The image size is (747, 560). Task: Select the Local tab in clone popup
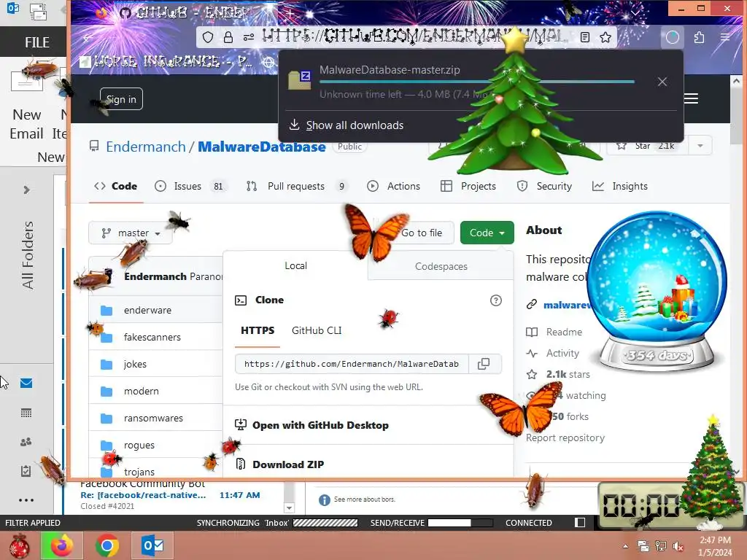295,265
